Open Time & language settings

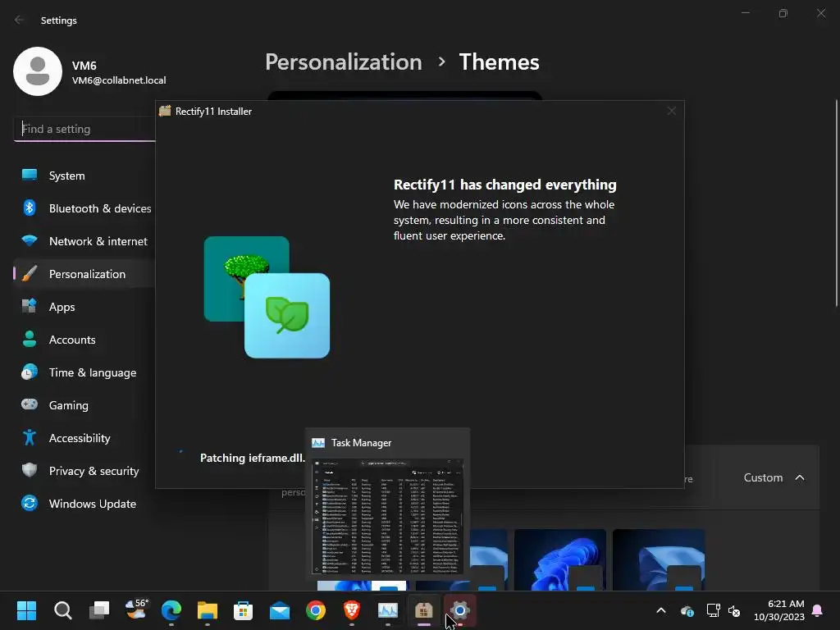pos(85,372)
